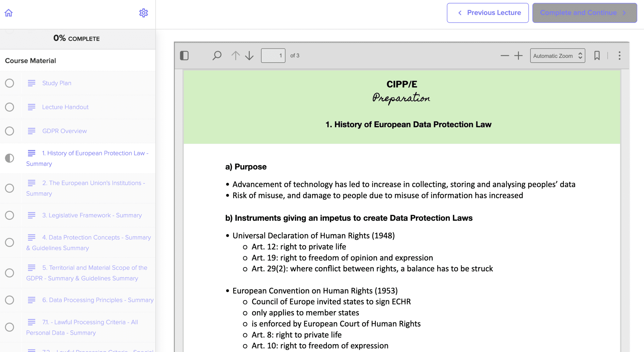The image size is (644, 352).
Task: Click the Data Processing Principles lines icon
Action: [31, 300]
